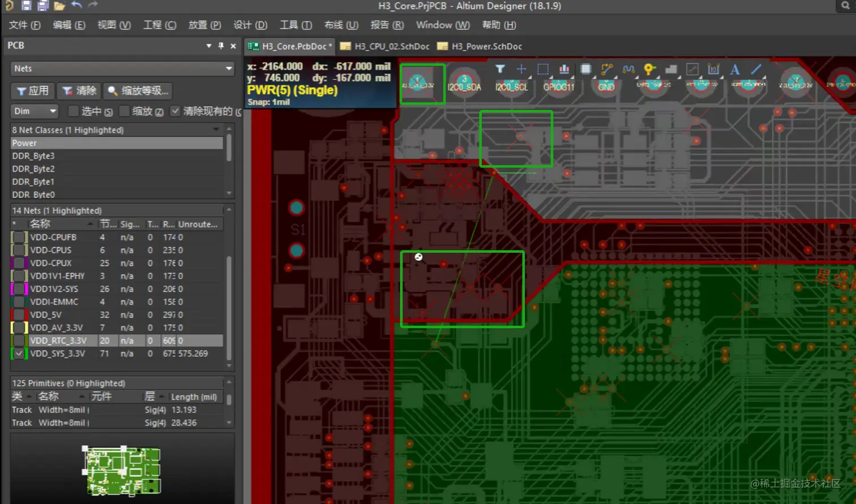Open the 视图 (V) menu
Screen dimensions: 856x504
click(x=114, y=25)
